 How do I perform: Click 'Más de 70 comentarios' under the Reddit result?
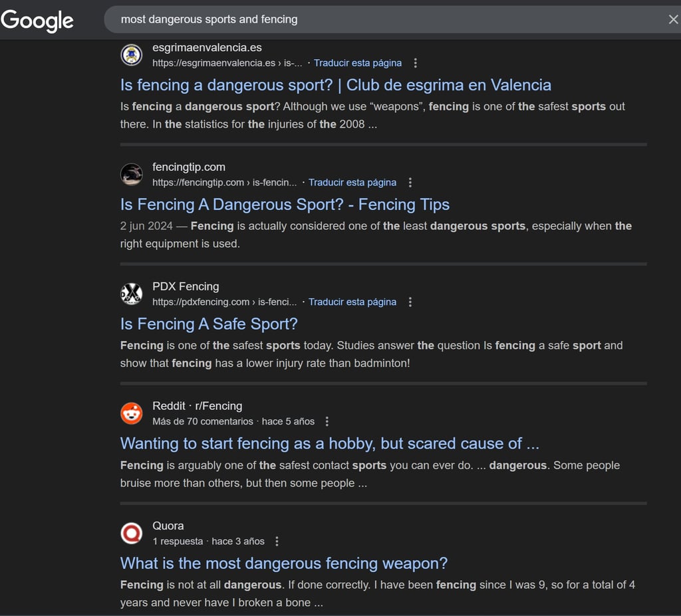203,421
